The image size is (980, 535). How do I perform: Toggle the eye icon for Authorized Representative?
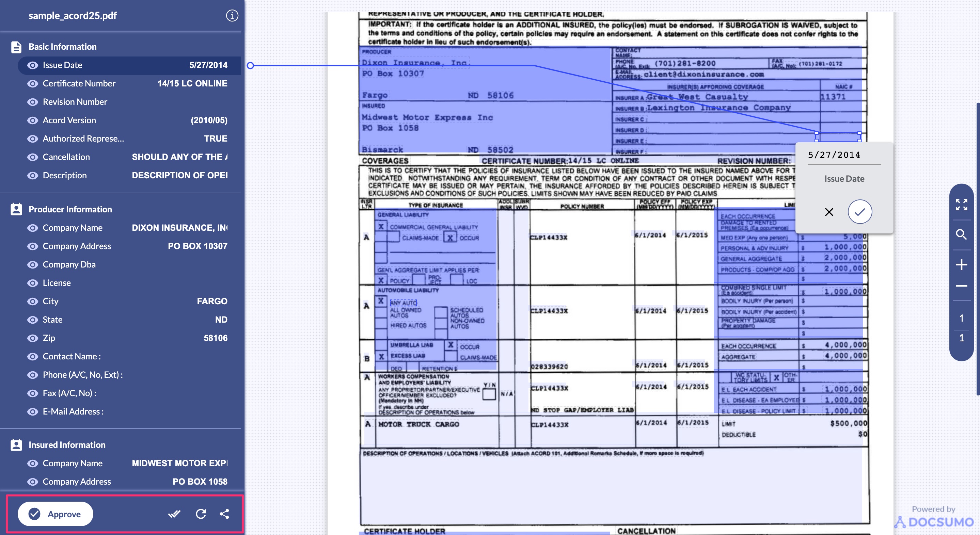tap(33, 139)
